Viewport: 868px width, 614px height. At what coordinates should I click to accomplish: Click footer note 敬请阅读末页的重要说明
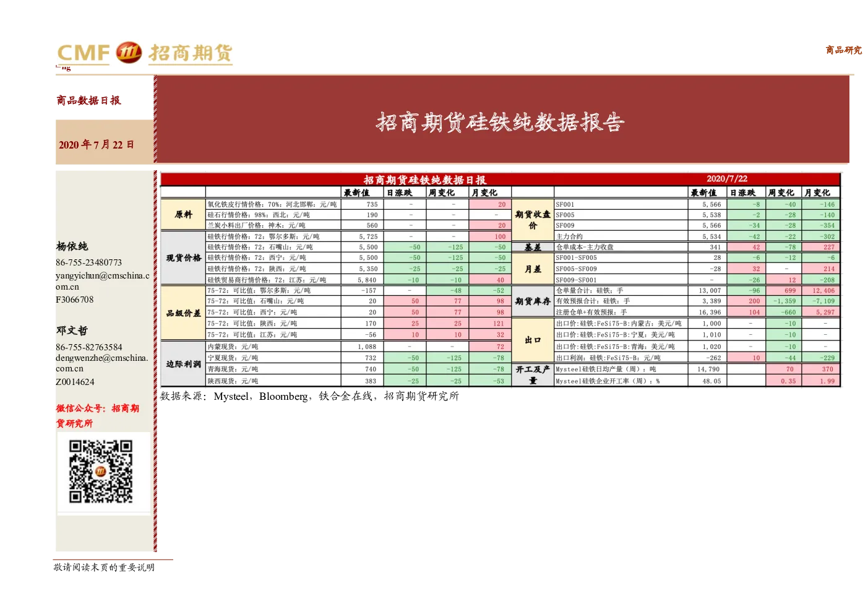(104, 568)
